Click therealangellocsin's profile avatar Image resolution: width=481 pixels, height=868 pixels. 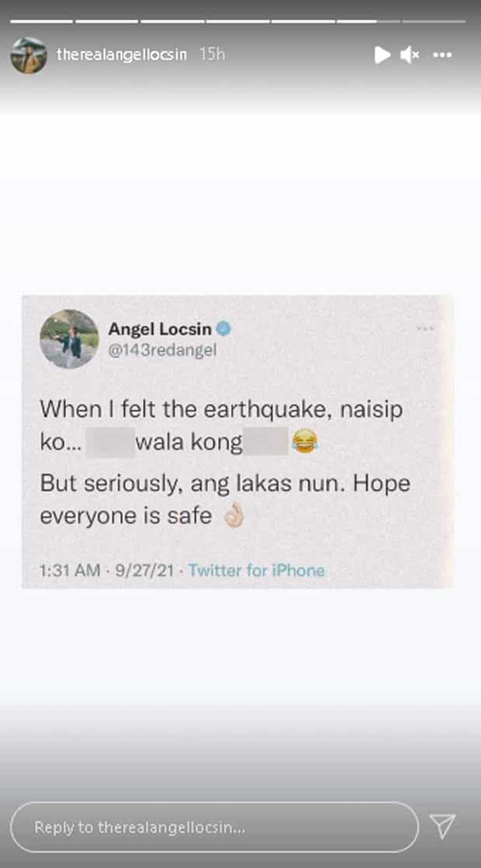pos(29,55)
